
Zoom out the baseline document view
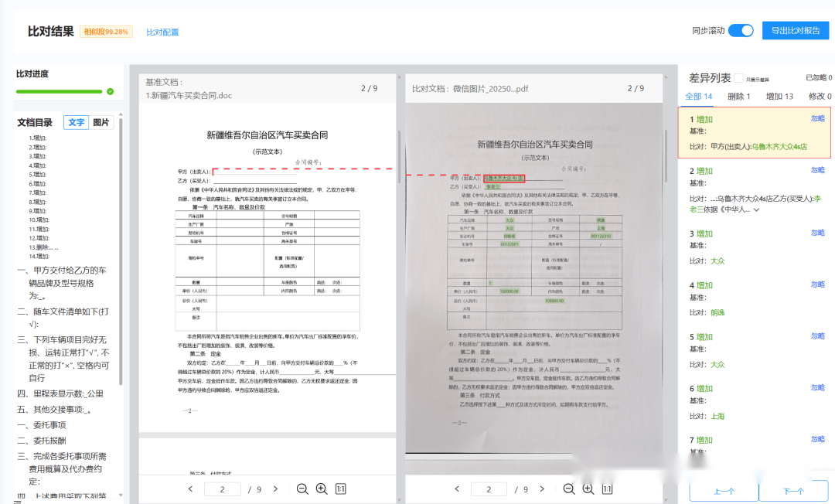[x=302, y=489]
